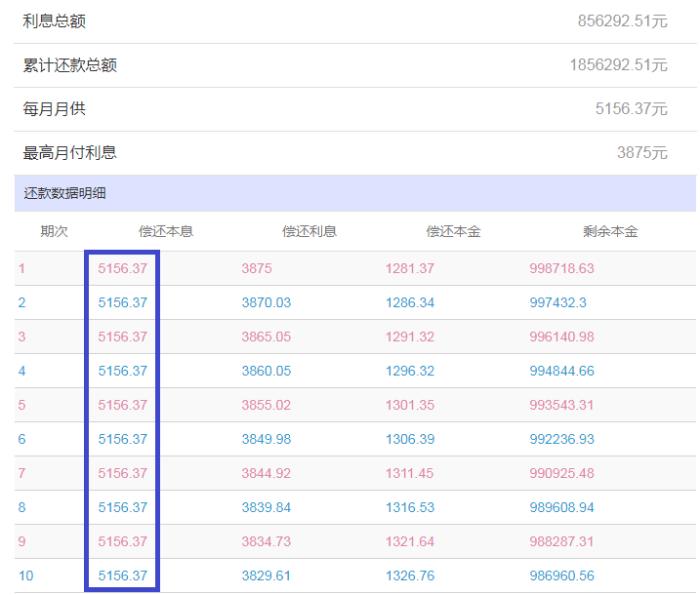Click the 每月月供 label

(55, 109)
